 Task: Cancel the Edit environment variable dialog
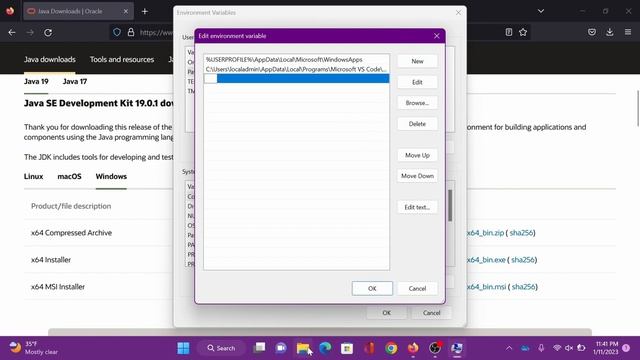pos(417,289)
